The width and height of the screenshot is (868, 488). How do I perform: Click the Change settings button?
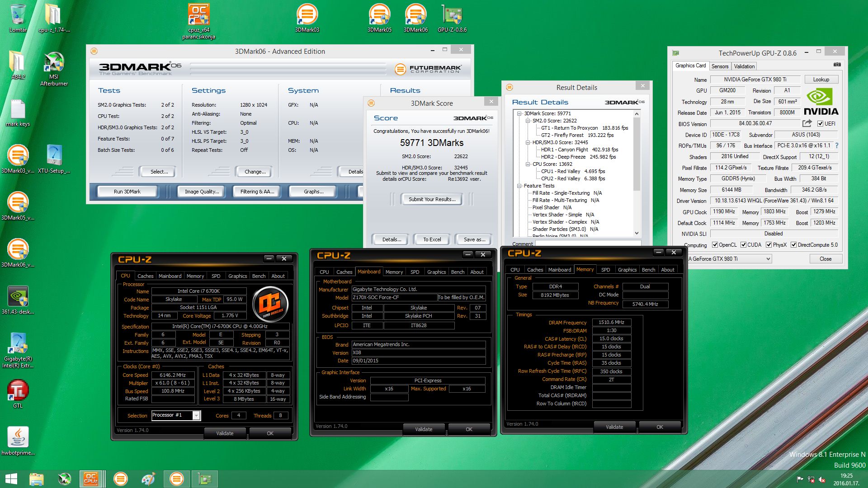255,172
